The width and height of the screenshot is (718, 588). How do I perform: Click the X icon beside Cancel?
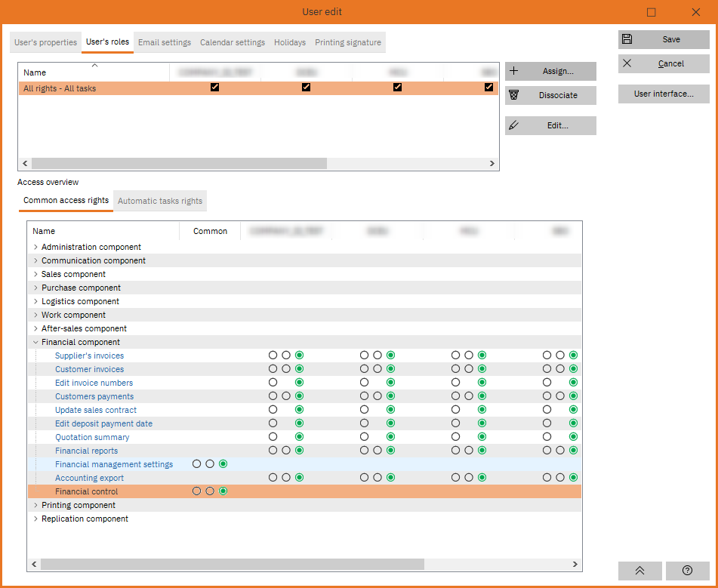point(627,63)
